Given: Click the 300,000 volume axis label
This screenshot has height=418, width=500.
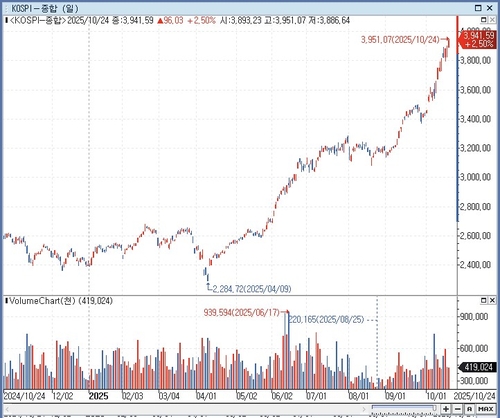Looking at the screenshot, I should click(x=475, y=381).
